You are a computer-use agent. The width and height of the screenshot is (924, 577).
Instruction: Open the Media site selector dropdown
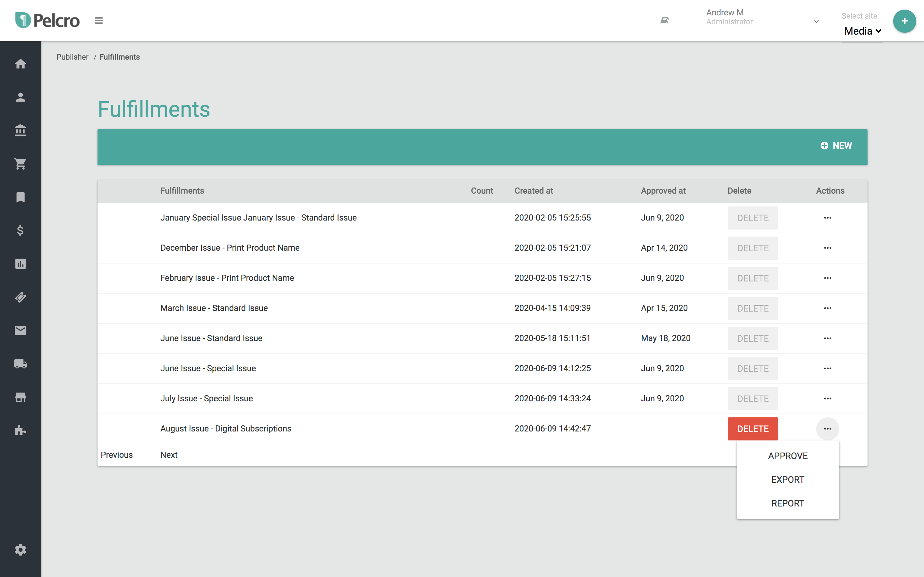[862, 31]
